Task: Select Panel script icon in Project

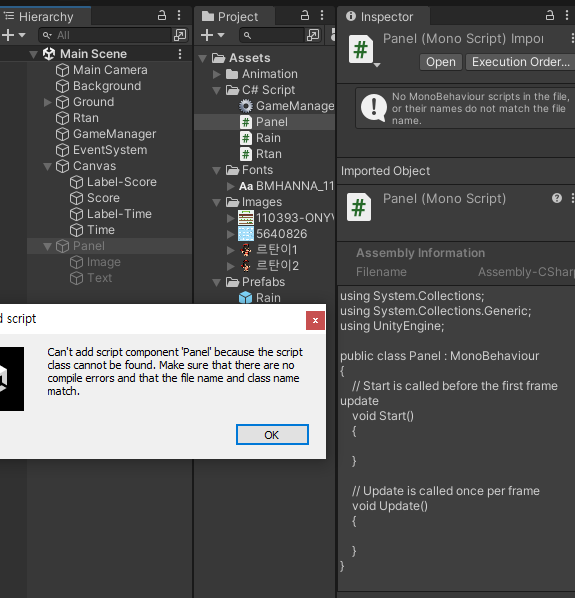Action: click(246, 122)
